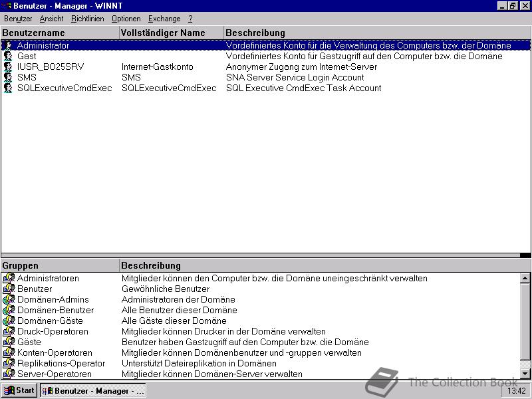This screenshot has width=532, height=399.
Task: Click the SQLExecutiveCmdExec user icon
Action: point(8,88)
